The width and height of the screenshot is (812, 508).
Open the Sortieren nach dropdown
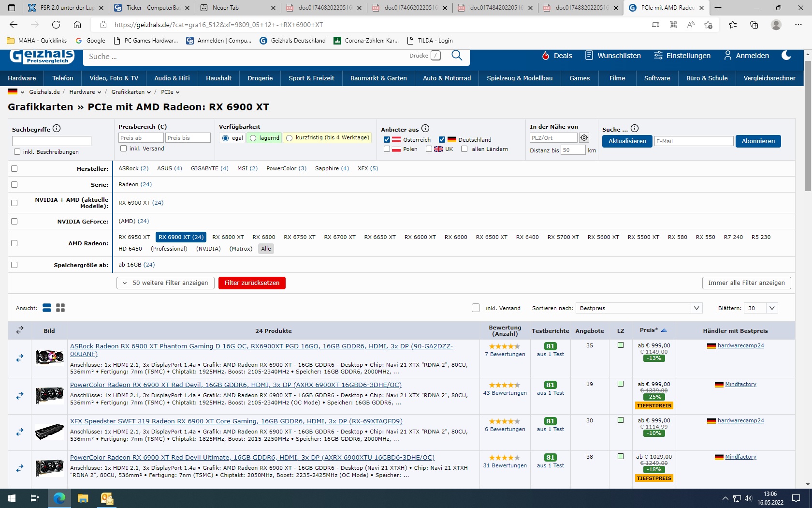click(x=639, y=308)
